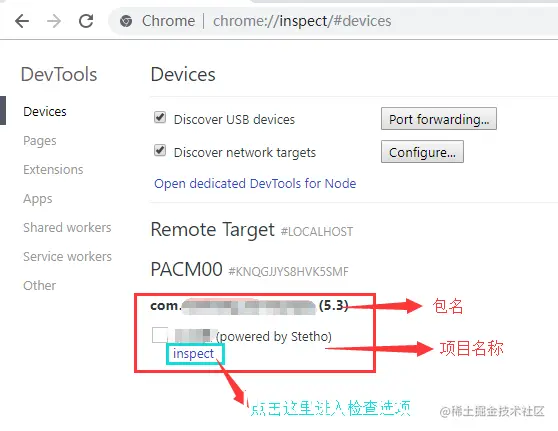
Task: Show Shared workers list
Action: coord(67,227)
